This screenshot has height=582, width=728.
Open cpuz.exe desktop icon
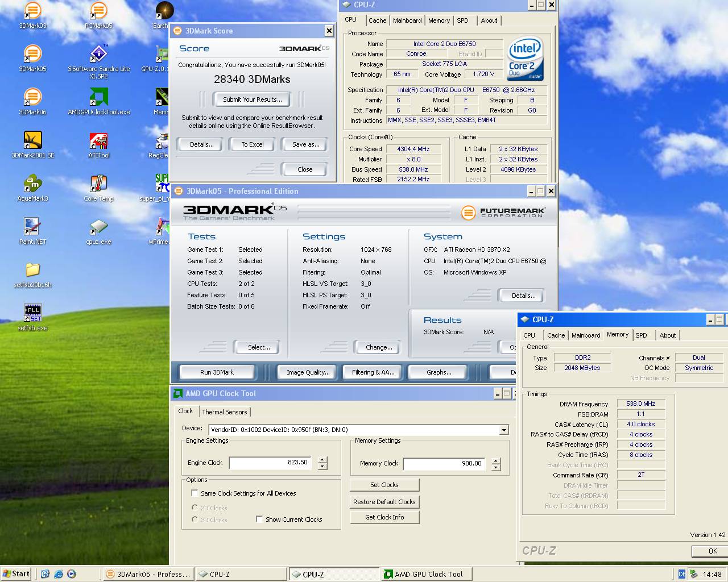(x=98, y=231)
